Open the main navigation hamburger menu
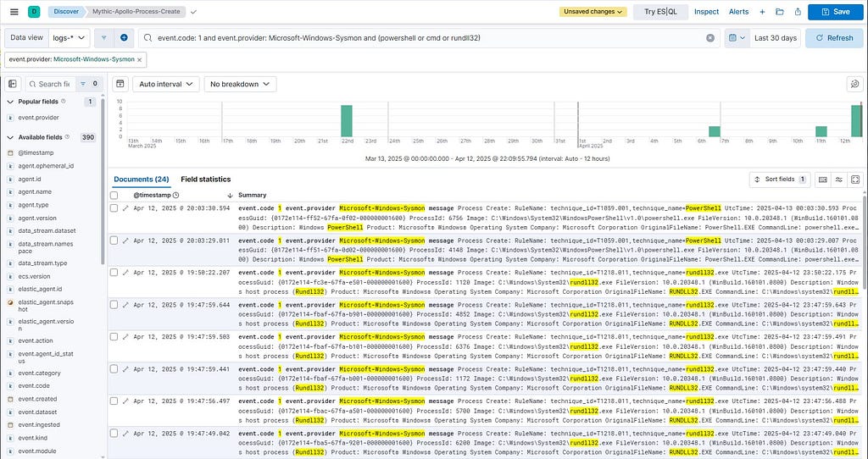The width and height of the screenshot is (868, 459). pyautogui.click(x=14, y=12)
